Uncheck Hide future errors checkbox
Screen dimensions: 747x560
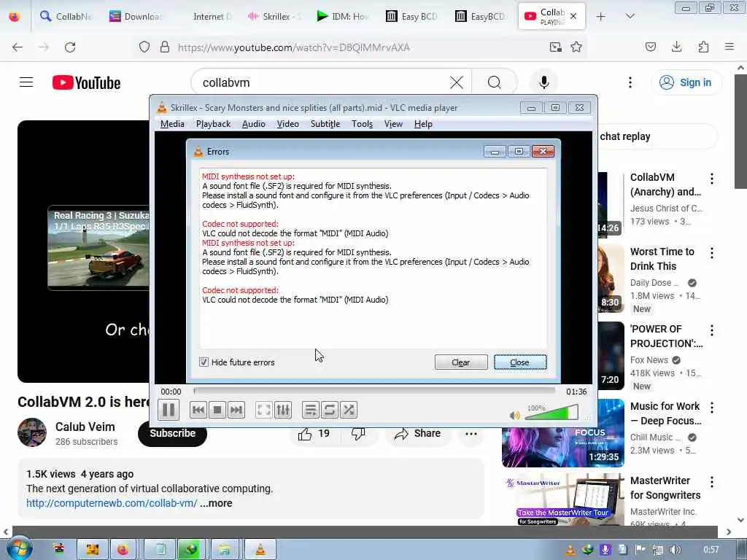coord(204,362)
